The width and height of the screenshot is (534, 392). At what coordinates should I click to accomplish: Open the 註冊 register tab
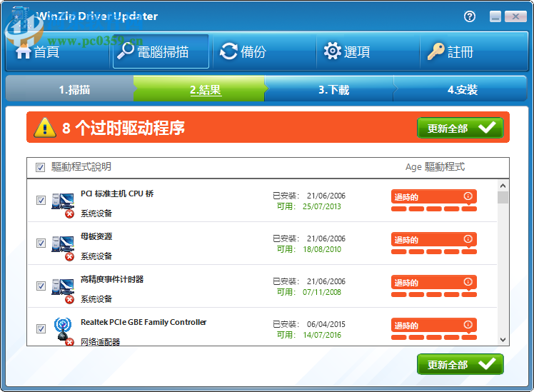click(x=473, y=52)
